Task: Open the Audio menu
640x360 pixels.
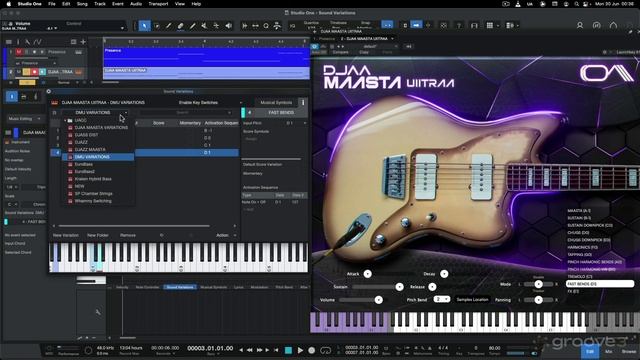Action: click(x=136, y=4)
